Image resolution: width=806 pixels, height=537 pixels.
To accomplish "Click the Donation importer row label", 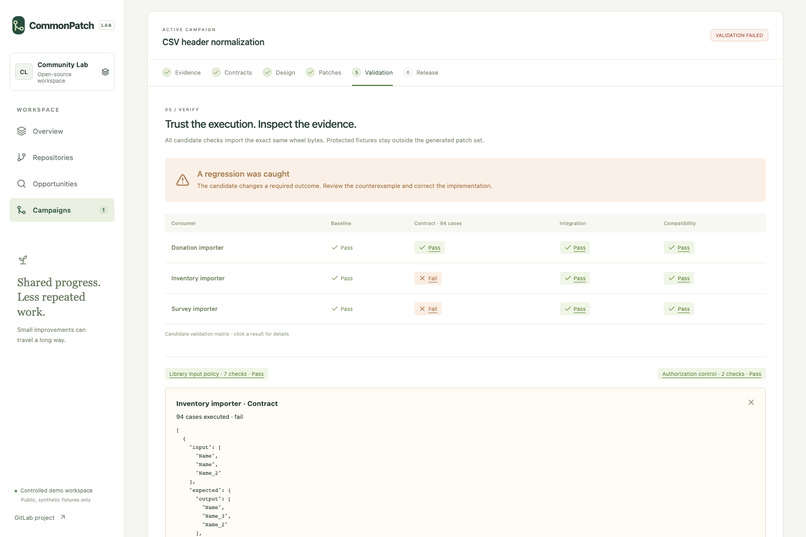I will (x=197, y=248).
